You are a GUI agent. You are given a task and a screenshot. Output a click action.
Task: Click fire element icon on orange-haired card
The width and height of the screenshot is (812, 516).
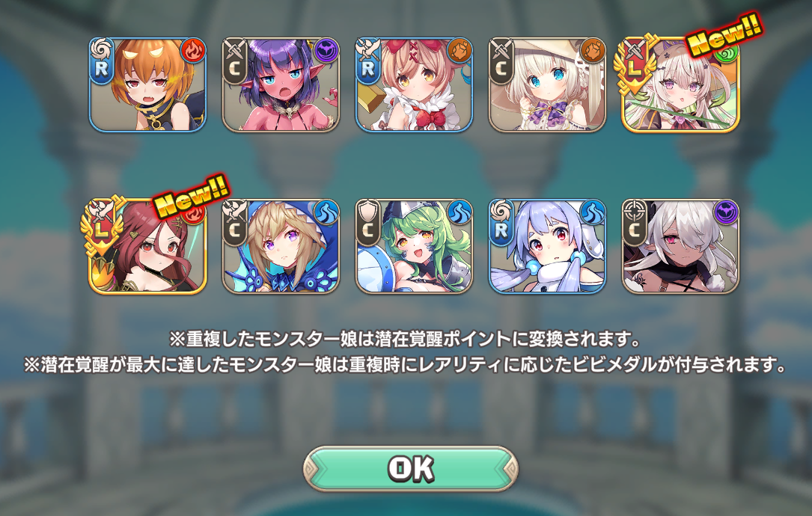point(194,51)
